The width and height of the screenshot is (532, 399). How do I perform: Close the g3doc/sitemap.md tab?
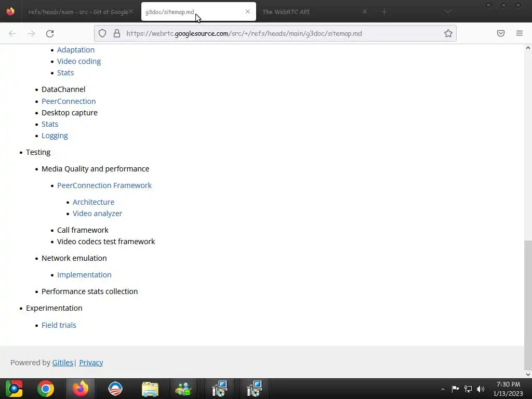pyautogui.click(x=248, y=11)
